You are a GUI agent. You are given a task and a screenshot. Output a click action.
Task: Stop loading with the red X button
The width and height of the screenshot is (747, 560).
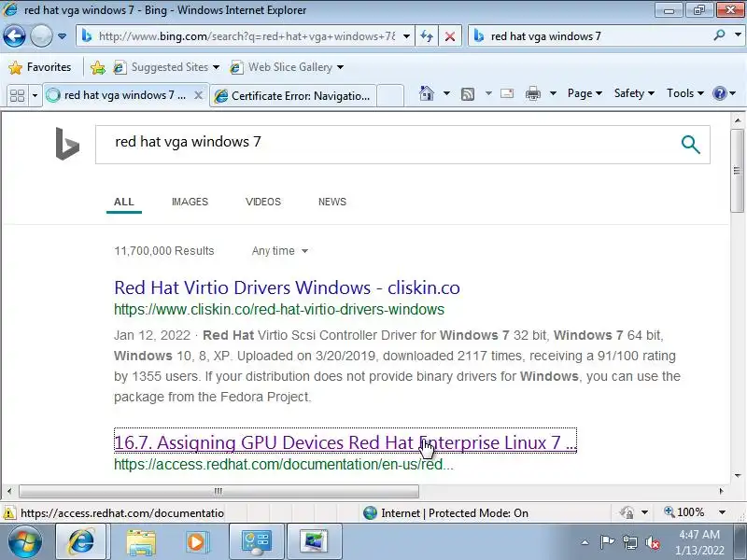[449, 36]
